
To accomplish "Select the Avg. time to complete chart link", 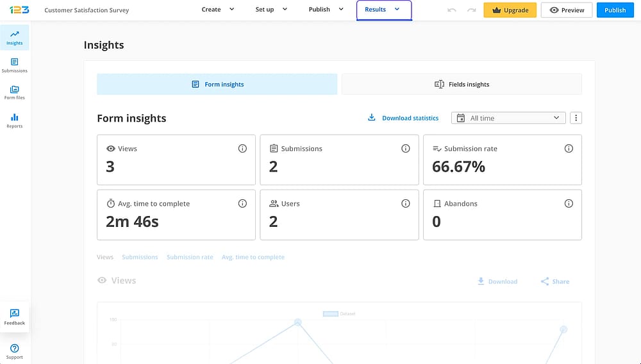I will (253, 257).
